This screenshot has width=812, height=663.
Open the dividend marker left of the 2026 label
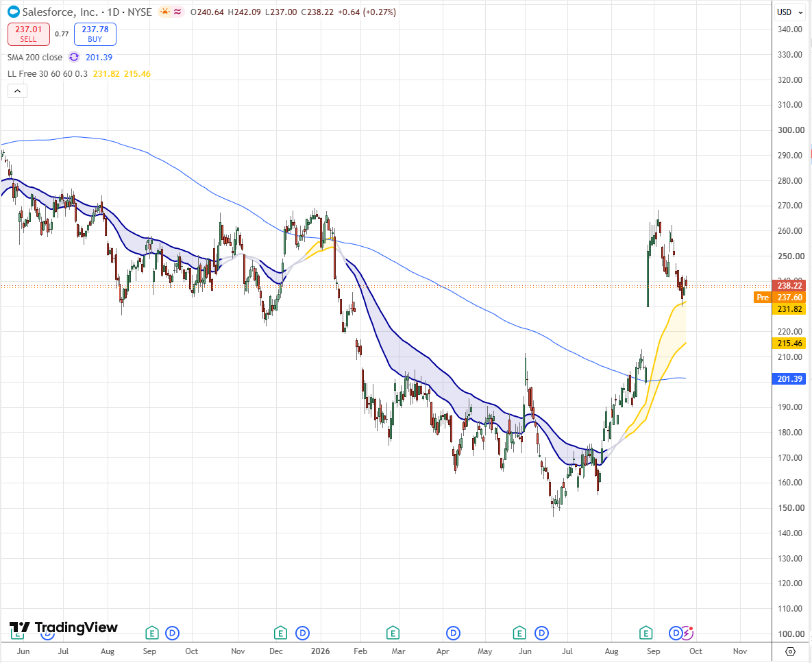(302, 632)
